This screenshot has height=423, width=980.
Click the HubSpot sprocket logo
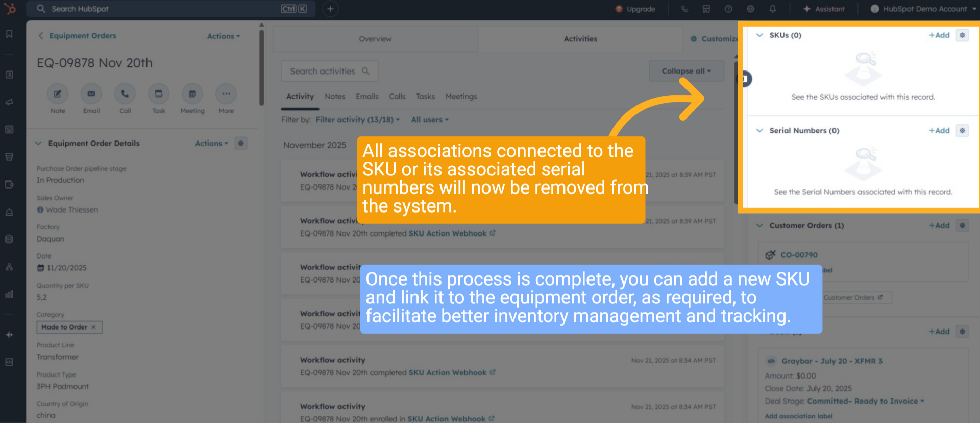click(x=10, y=9)
